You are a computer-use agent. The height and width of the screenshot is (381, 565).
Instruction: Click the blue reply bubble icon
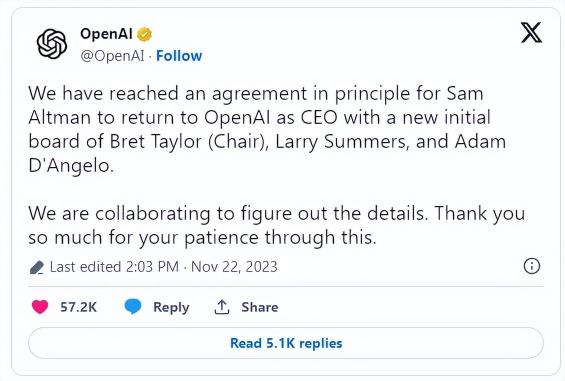click(133, 306)
